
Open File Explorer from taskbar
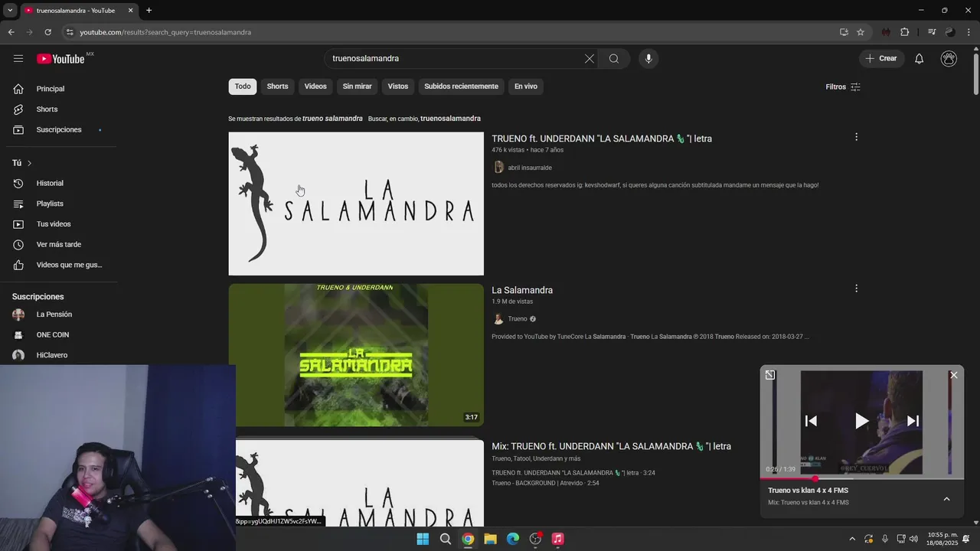[490, 539]
